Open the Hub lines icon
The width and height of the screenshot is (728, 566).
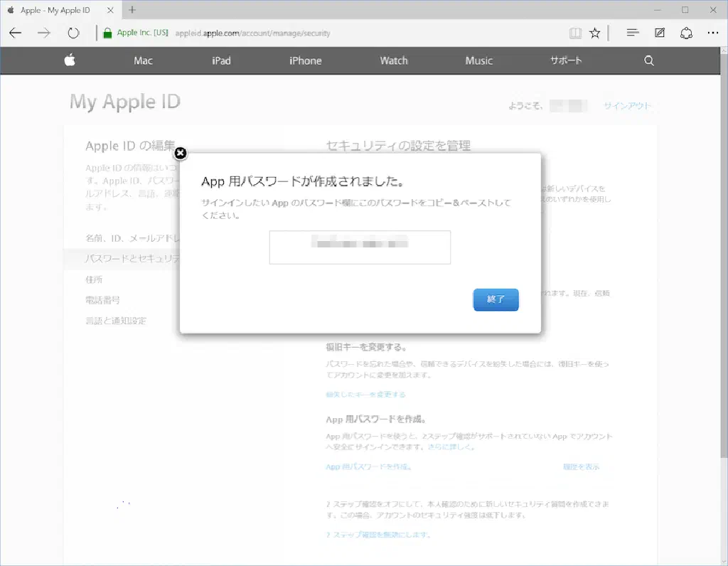[x=633, y=33]
